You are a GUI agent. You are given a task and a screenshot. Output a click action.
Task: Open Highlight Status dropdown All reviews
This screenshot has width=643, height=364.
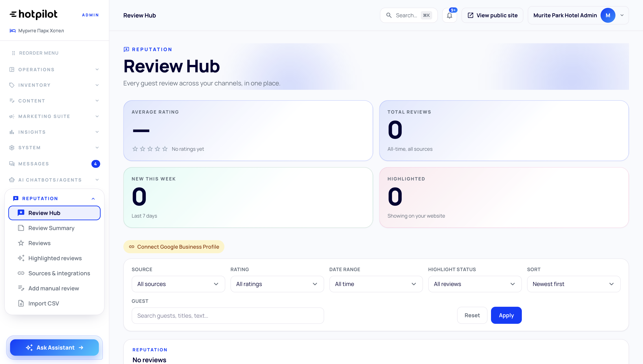coord(475,284)
